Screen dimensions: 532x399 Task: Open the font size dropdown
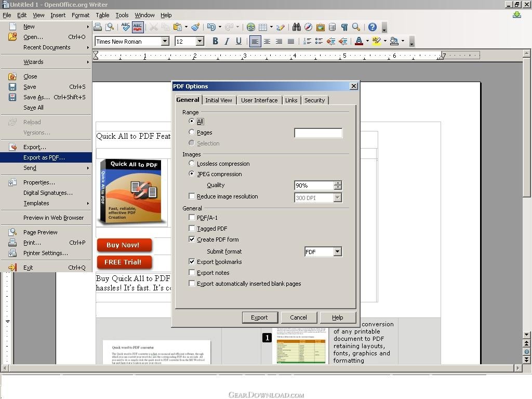coord(200,41)
